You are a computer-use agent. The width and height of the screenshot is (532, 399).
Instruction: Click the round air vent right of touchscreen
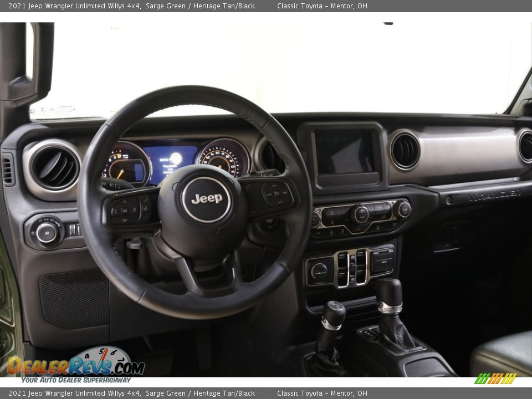405,150
